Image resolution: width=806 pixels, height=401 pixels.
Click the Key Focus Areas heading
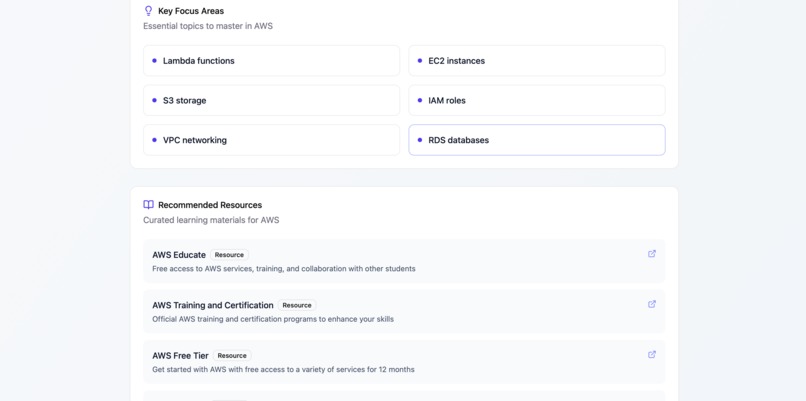(x=191, y=11)
